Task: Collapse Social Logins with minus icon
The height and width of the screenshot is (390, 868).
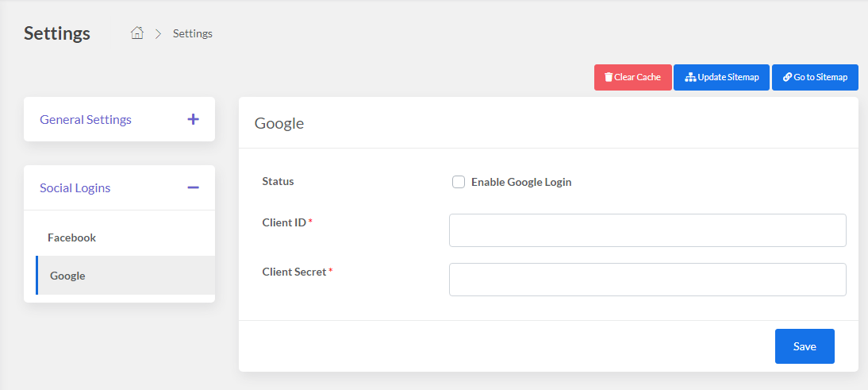Action: click(x=193, y=187)
